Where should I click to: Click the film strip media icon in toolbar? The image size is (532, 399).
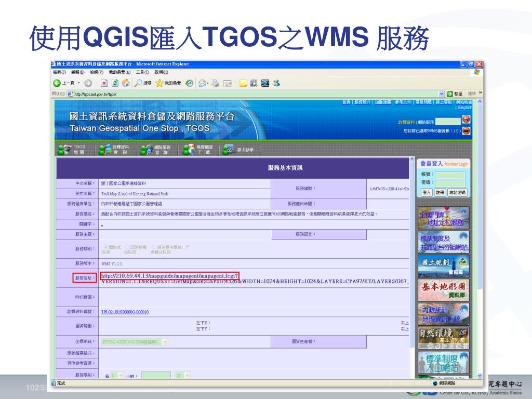pyautogui.click(x=265, y=83)
